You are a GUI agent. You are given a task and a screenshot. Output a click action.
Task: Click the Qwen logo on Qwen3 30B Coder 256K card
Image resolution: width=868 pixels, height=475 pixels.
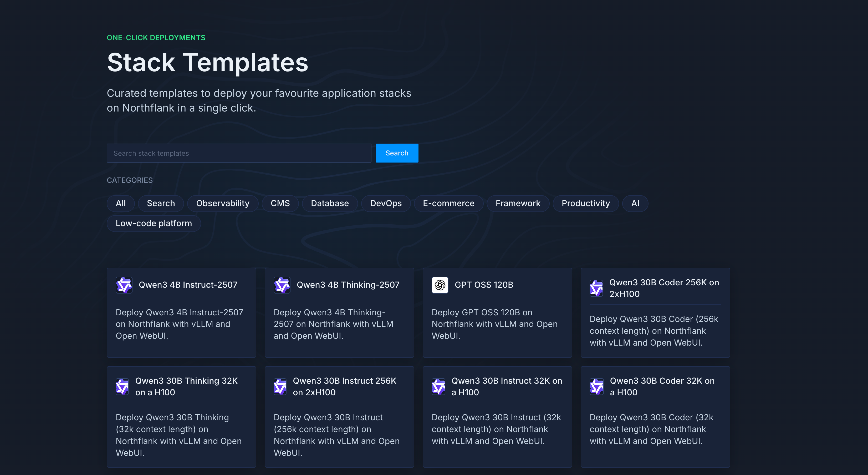(596, 288)
